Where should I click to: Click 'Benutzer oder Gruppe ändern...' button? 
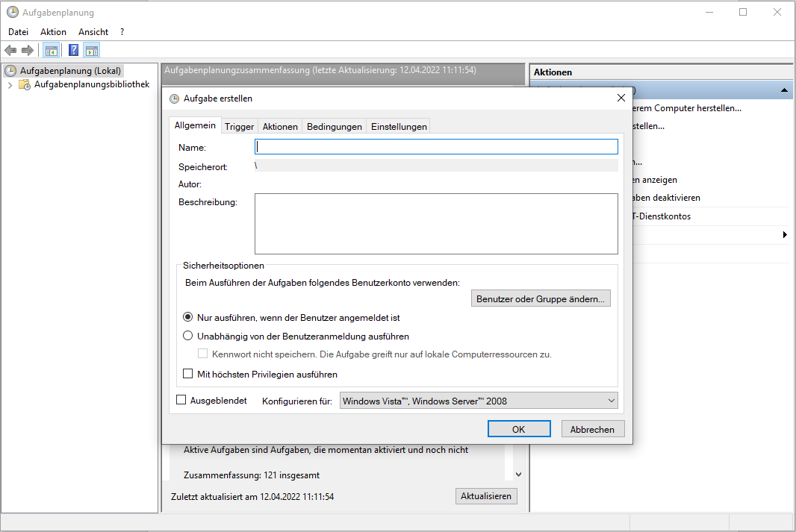tap(541, 299)
